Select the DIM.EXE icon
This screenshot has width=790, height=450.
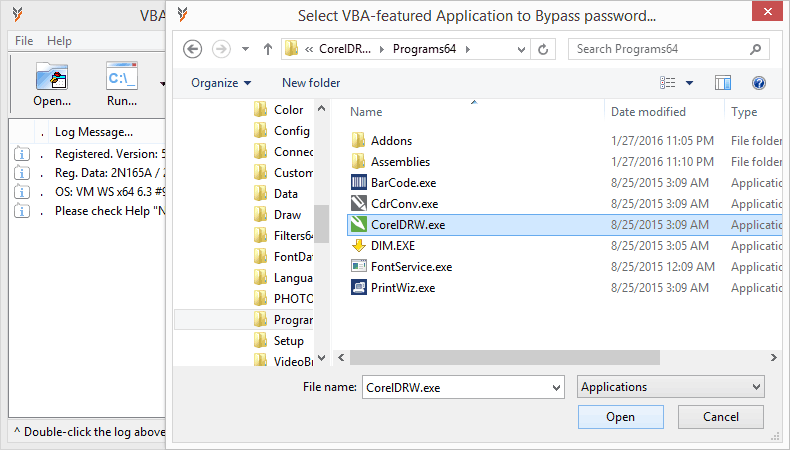coord(359,245)
